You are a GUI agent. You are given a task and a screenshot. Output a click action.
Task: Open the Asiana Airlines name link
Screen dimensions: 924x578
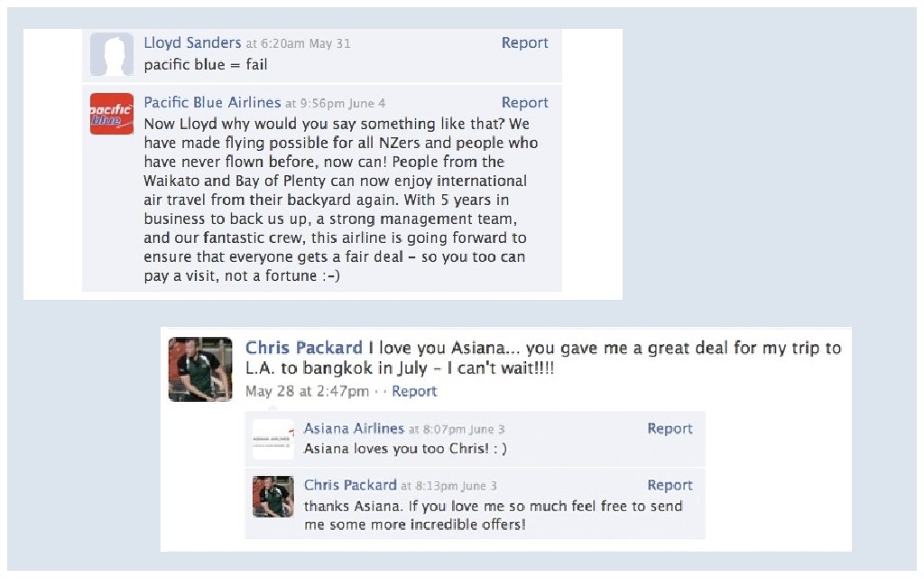(x=354, y=429)
